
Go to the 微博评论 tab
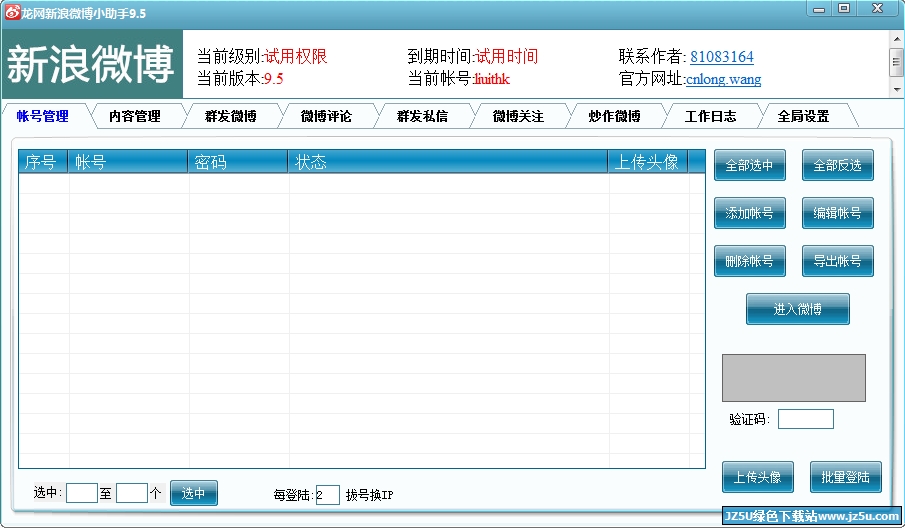click(x=326, y=116)
